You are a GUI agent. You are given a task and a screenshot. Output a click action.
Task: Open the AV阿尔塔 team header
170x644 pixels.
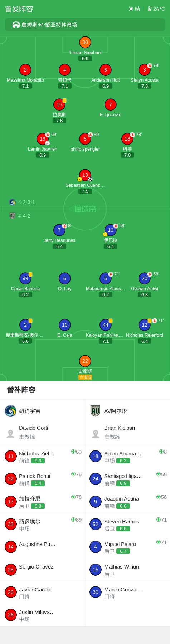127,411
